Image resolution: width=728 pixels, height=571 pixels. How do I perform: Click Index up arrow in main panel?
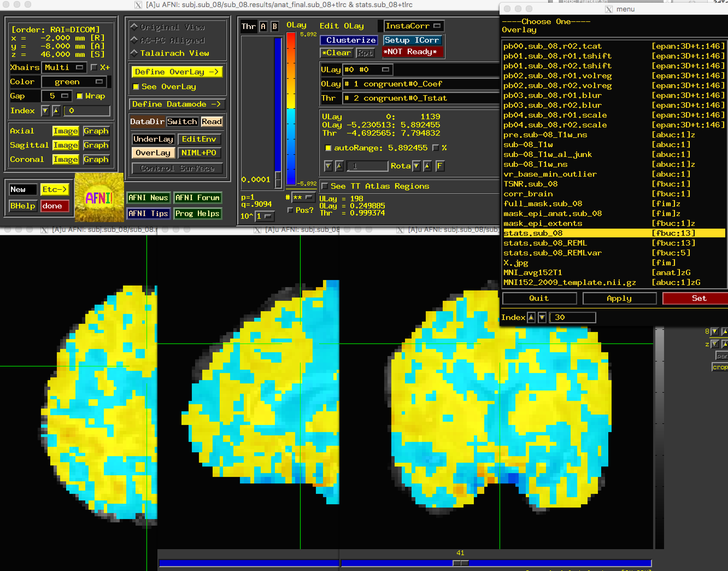(x=56, y=111)
